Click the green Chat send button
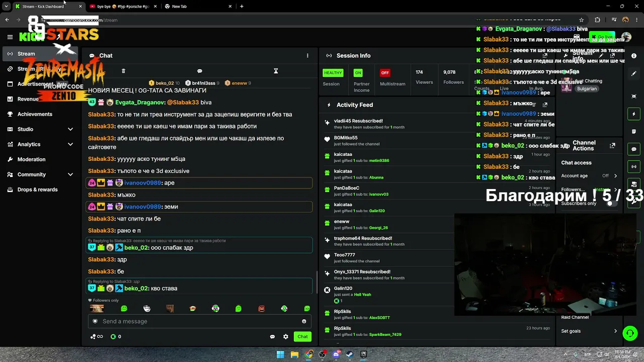This screenshot has height=362, width=644. (302, 336)
